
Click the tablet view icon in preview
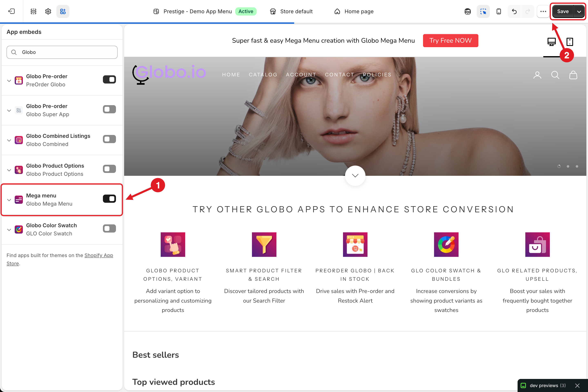click(570, 42)
